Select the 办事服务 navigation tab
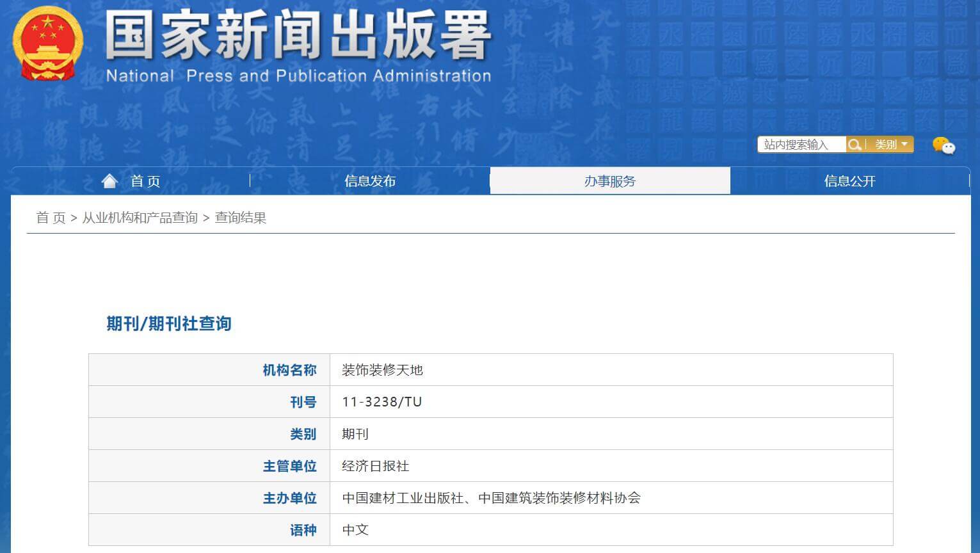 point(610,181)
